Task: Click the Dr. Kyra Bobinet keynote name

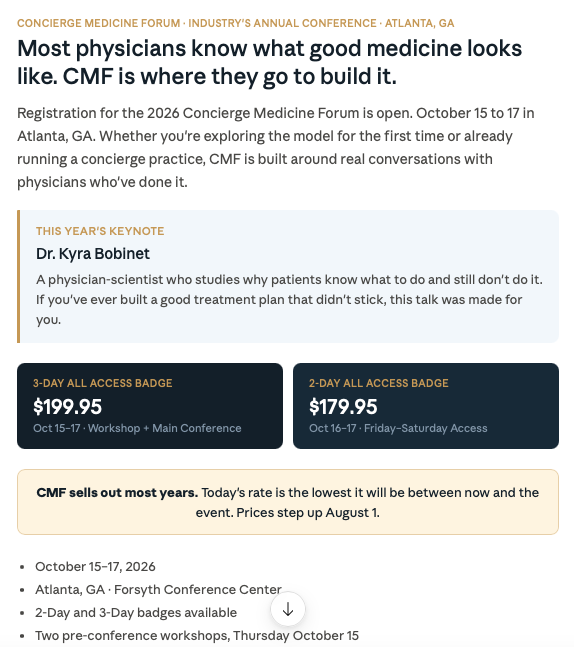Action: click(93, 254)
